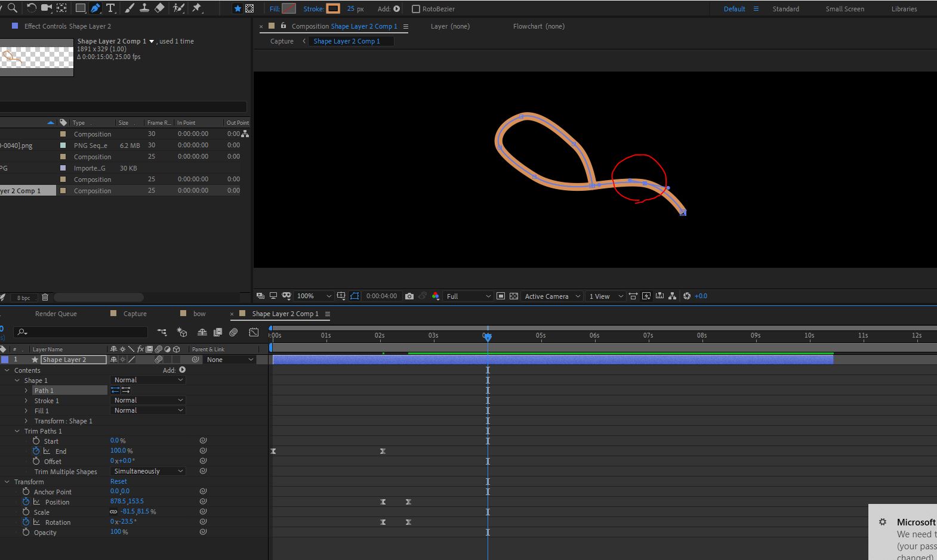Switch to Small Screen workspace
Viewport: 937px width, 560px height.
click(844, 9)
